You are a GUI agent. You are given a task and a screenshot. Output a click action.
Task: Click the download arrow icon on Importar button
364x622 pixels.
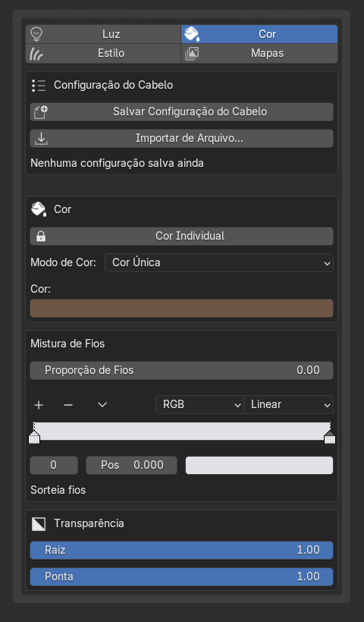41,139
